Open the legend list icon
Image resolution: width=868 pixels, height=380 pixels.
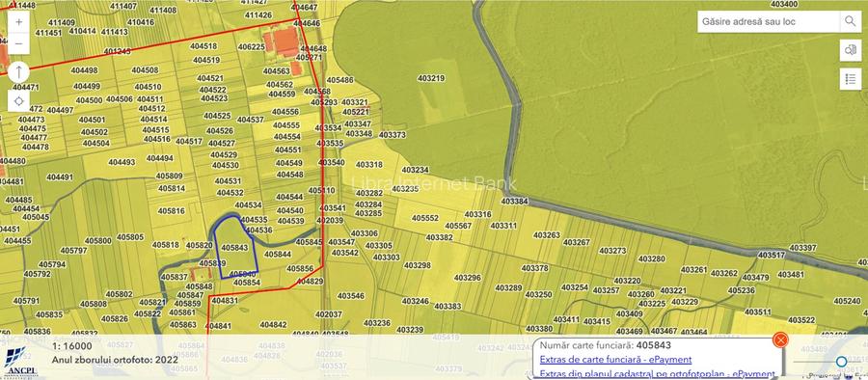(x=851, y=79)
